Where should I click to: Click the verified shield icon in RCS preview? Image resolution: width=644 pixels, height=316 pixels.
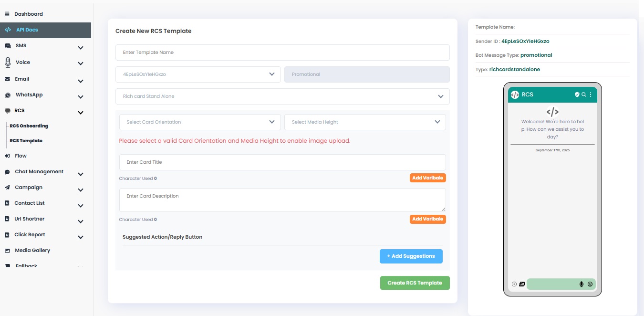coord(577,95)
